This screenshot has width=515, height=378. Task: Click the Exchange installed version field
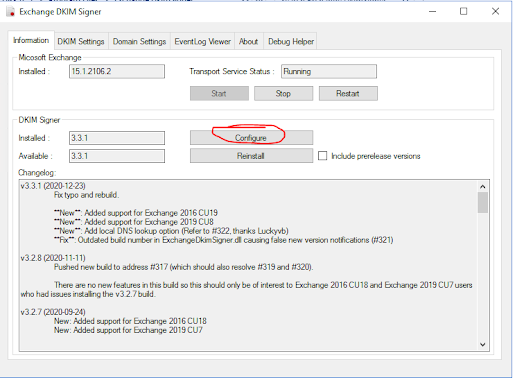(x=117, y=71)
